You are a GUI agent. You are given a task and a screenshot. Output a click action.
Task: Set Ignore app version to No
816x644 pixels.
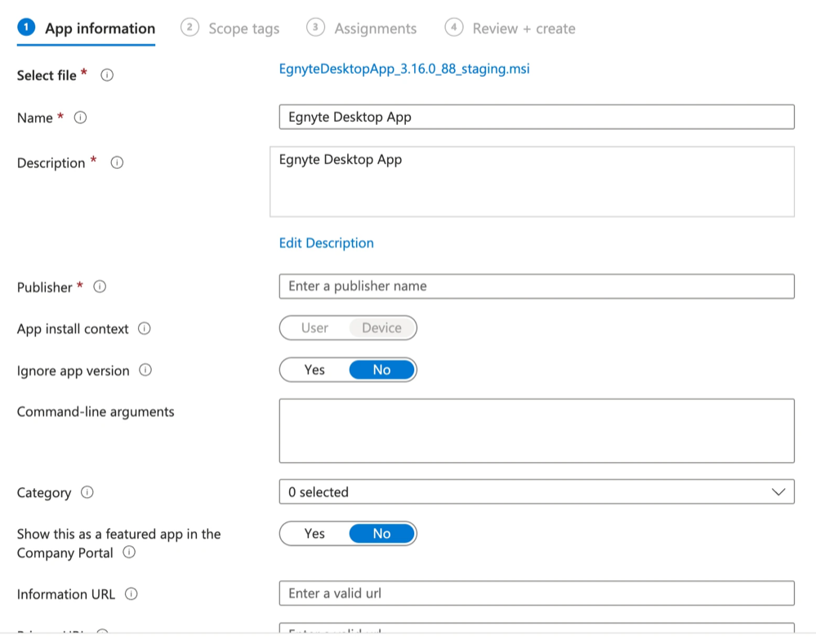382,370
